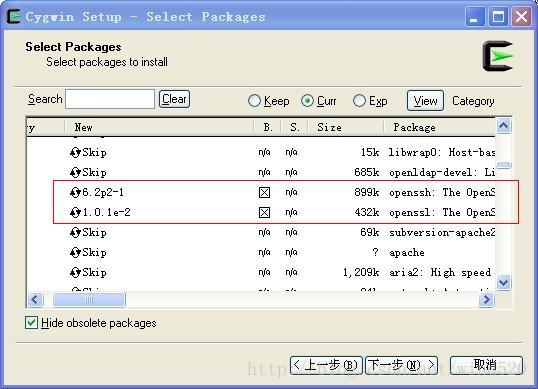This screenshot has height=389, width=538.
Task: Click Skip on apache row
Action: (x=94, y=252)
